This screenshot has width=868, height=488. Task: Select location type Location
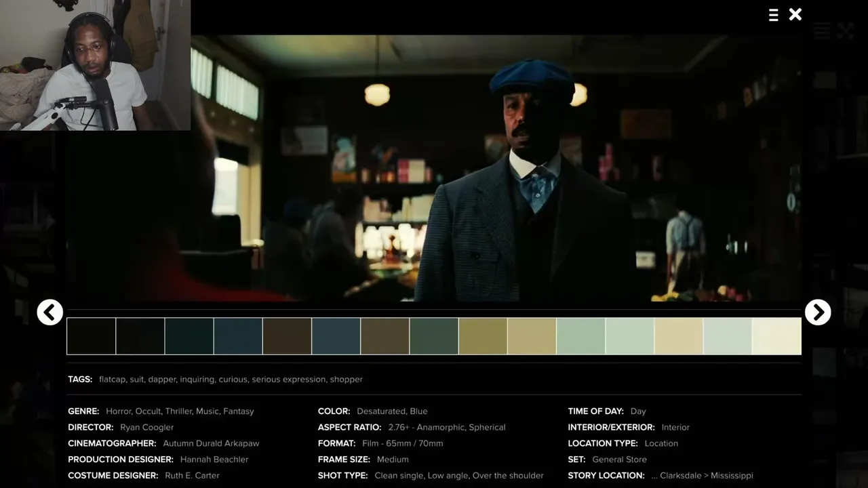661,443
